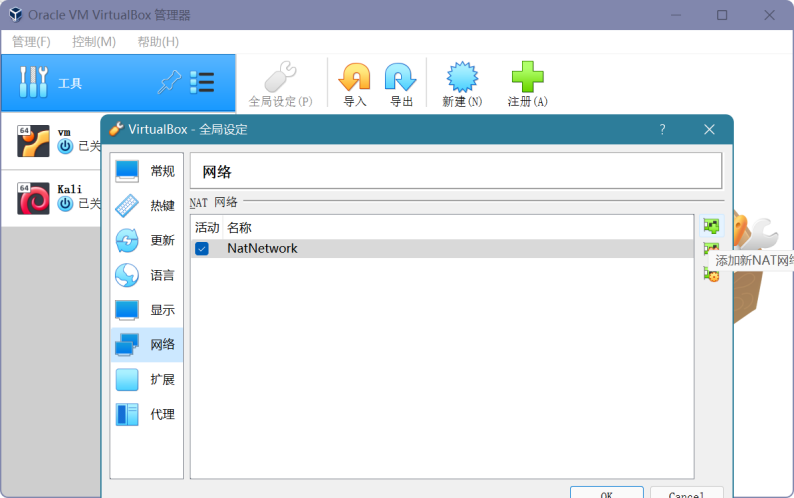Click the power state icon under vm
This screenshot has height=498, width=794.
tap(65, 146)
